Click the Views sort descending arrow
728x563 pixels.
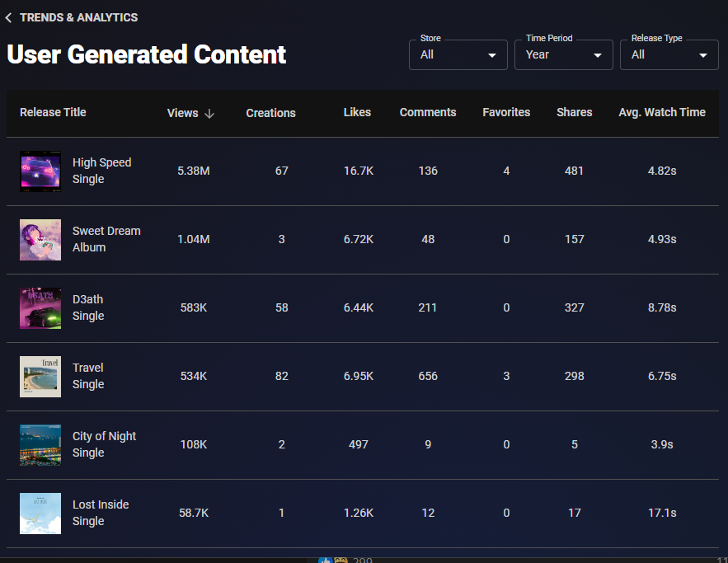click(209, 113)
